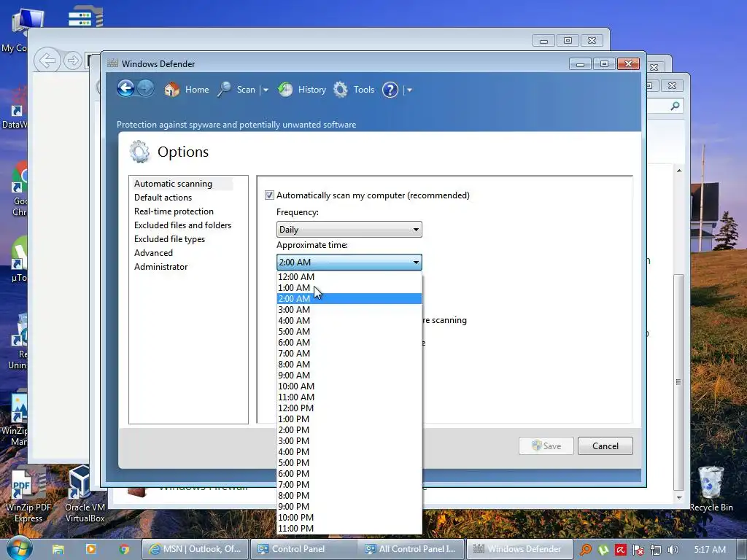Switch to All Control Panel Items taskbar window

point(411,549)
